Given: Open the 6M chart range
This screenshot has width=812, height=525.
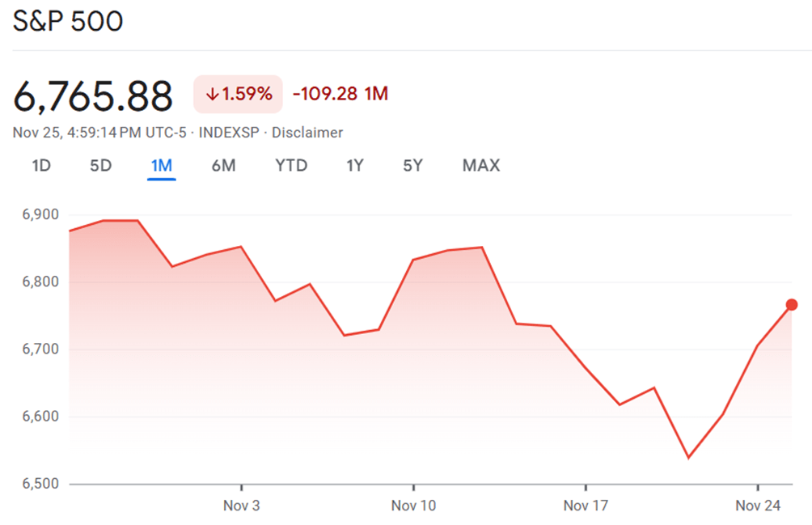Looking at the screenshot, I should (223, 166).
